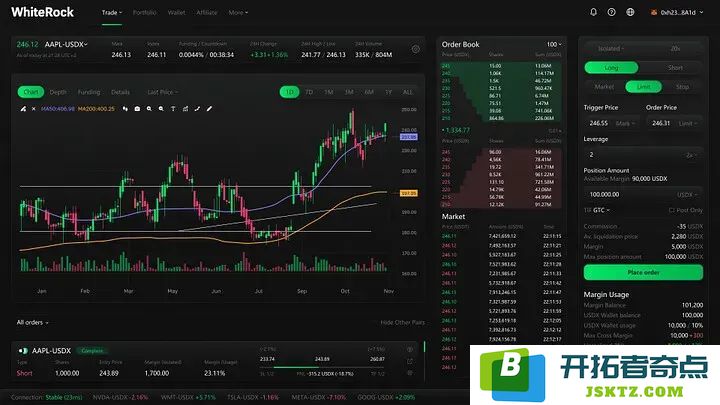
Task: Expand the All orders filter dropdown
Action: [33, 322]
